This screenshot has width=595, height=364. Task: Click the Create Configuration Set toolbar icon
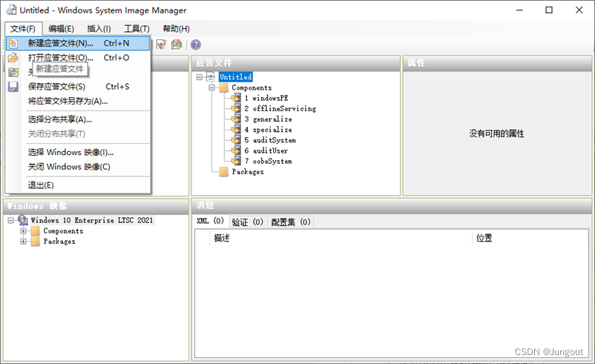[x=177, y=44]
